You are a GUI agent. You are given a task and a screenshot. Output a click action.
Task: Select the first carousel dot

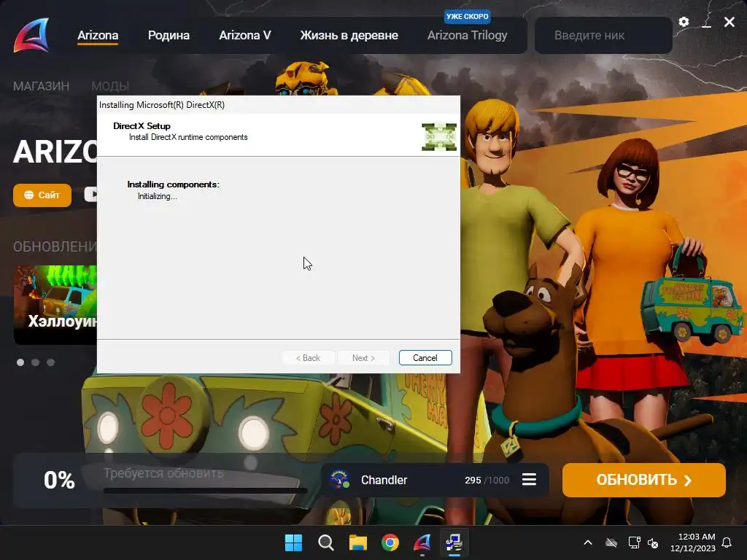tap(20, 362)
